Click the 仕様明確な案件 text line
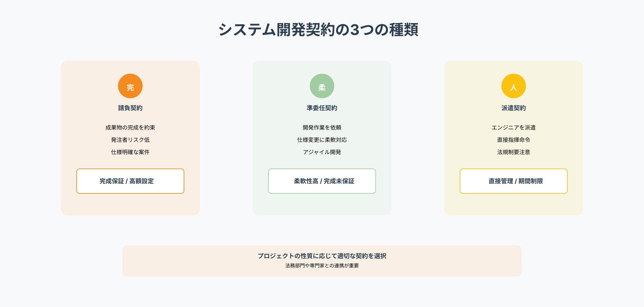This screenshot has height=307, width=644. tap(130, 152)
